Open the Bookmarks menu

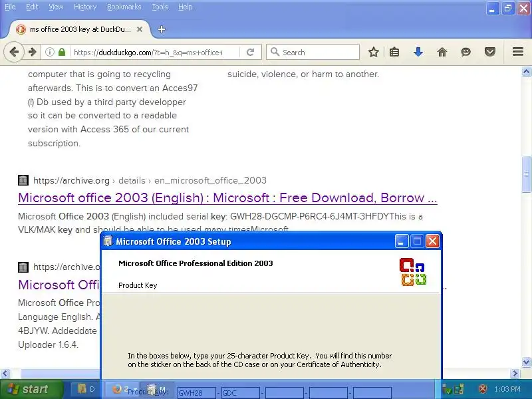[124, 7]
